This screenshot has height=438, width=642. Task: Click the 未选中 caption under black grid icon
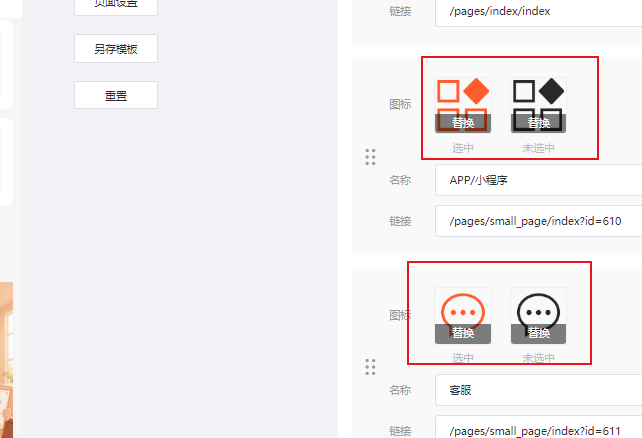pyautogui.click(x=538, y=148)
